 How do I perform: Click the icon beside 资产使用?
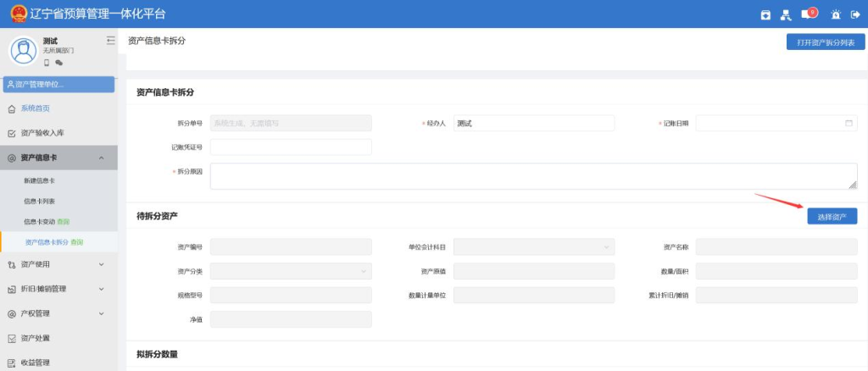[x=12, y=265]
